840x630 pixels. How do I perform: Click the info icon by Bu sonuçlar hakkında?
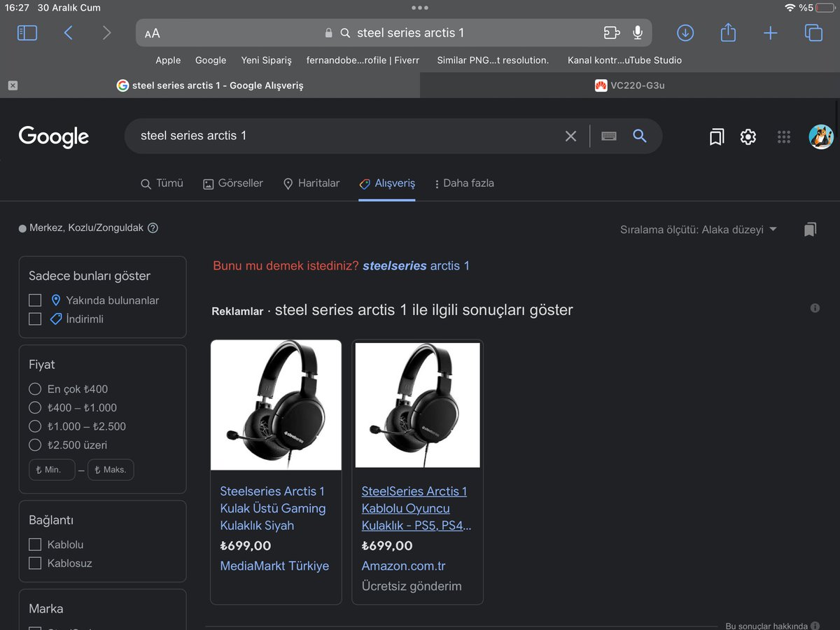coord(816,626)
